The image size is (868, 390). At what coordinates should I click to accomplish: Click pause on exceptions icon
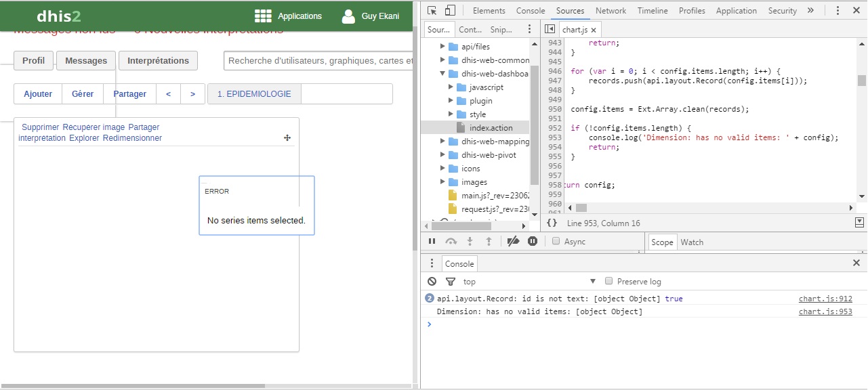533,241
